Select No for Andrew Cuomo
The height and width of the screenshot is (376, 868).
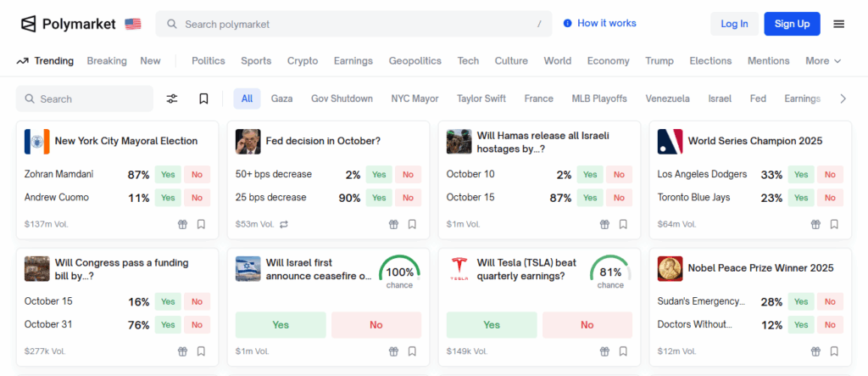pos(197,198)
